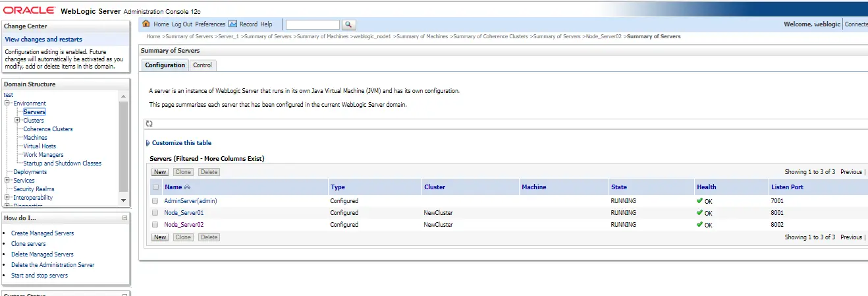
Task: Click the NewCluster cell for Node_Server01
Action: click(x=439, y=213)
